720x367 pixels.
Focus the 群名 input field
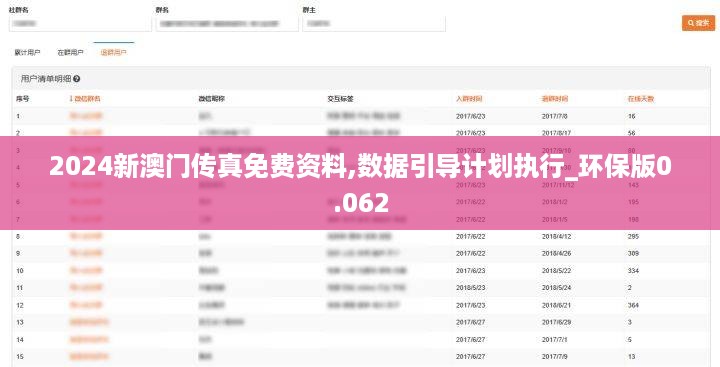point(227,24)
